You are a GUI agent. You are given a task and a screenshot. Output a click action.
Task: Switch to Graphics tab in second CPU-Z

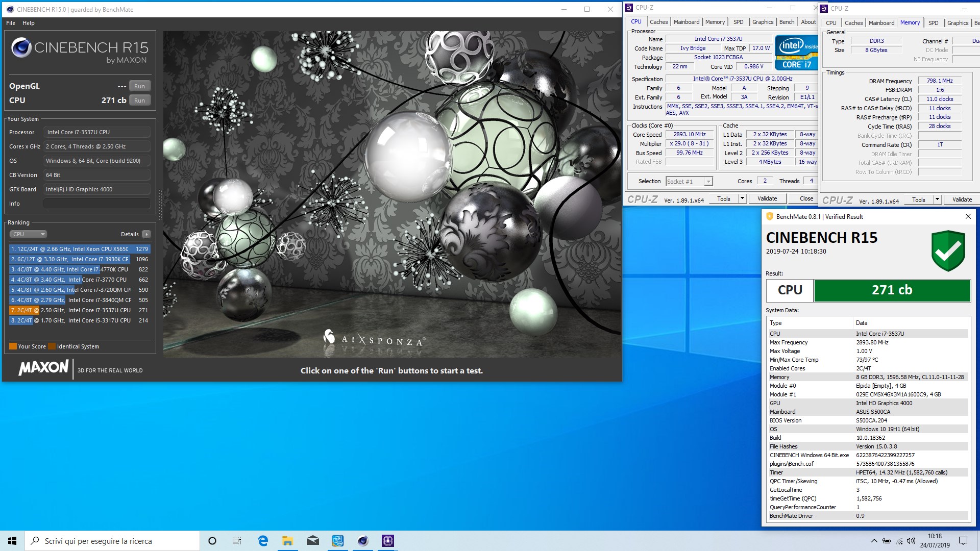pos(958,23)
